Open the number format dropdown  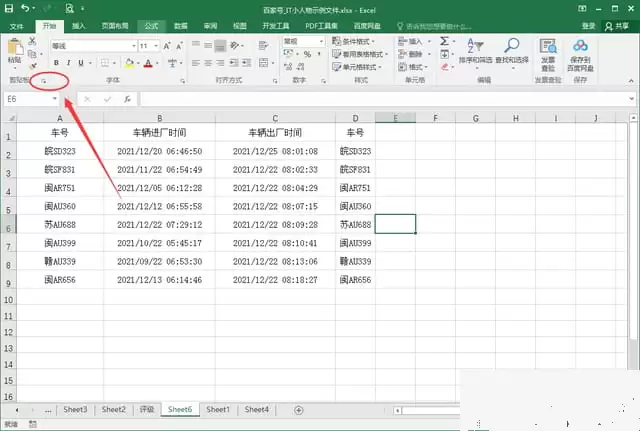click(321, 41)
